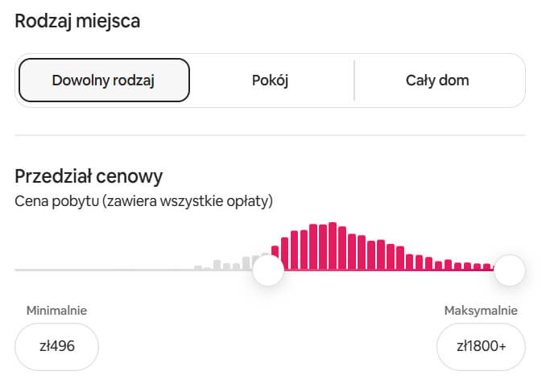Select the "Dowolny rodzaj" place type option
The height and width of the screenshot is (392, 550).
point(104,80)
